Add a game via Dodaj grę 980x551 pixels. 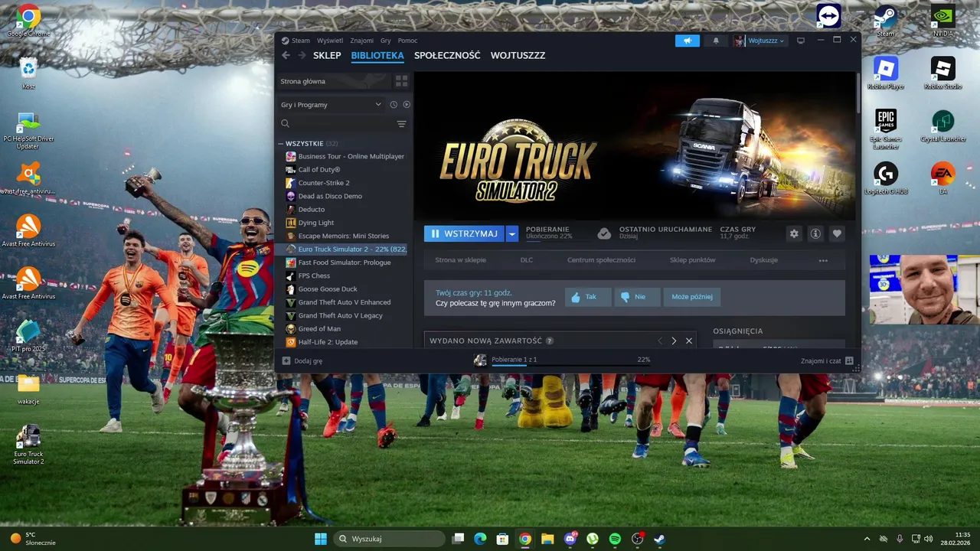tap(302, 360)
